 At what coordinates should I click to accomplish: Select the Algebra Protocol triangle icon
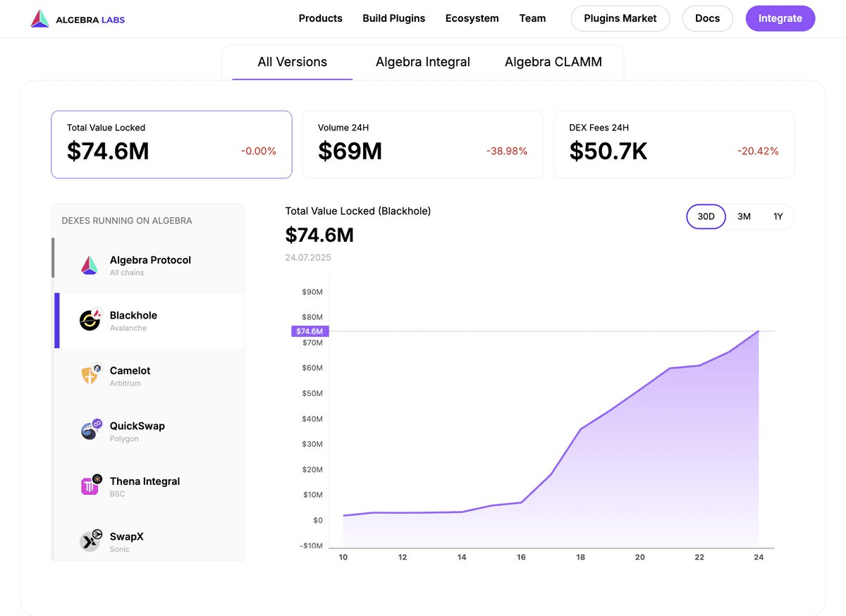tap(90, 265)
